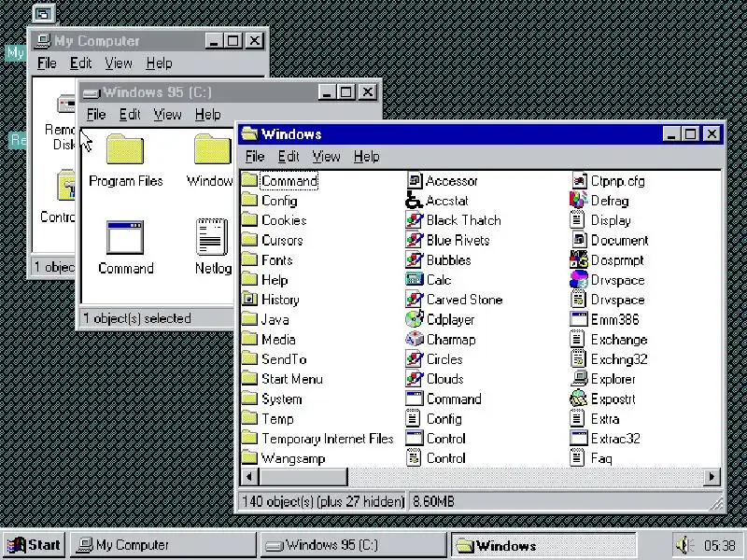
Task: Select the Black Thatch bitmap icon
Action: [x=414, y=220]
